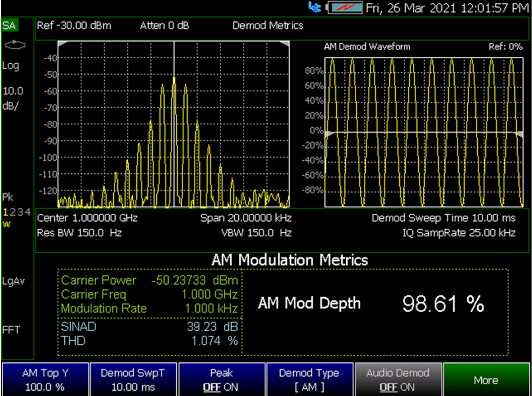532x396 pixels.
Task: Click the Carrier Freq 1.000 GHz row
Action: 150,294
